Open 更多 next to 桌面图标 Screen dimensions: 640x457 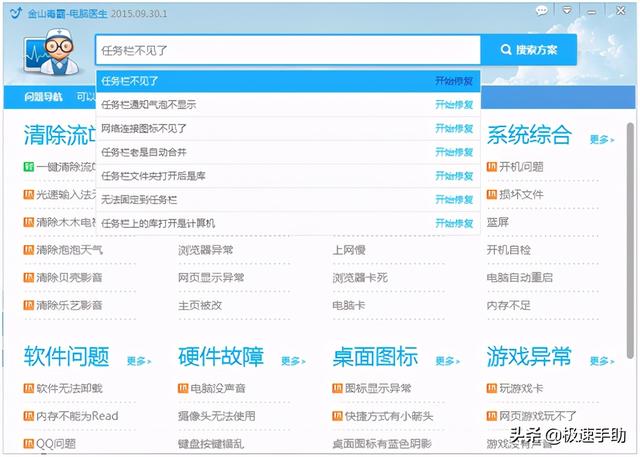pyautogui.click(x=447, y=361)
